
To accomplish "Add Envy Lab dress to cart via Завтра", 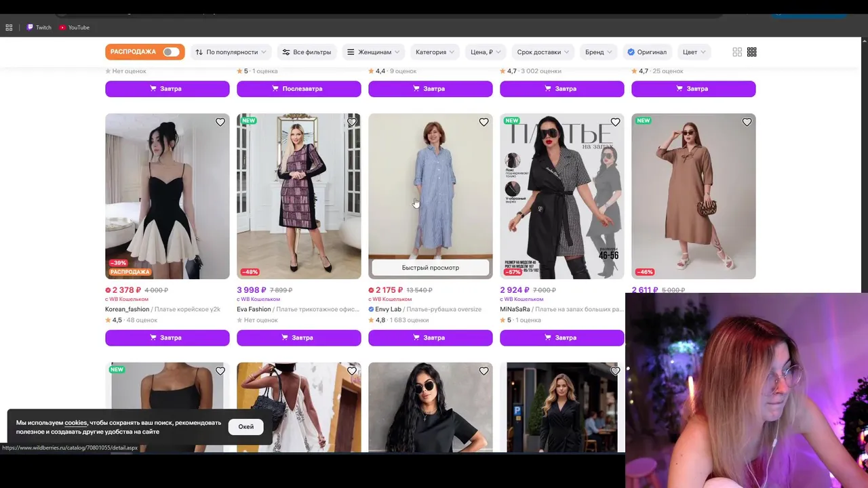I will point(431,338).
